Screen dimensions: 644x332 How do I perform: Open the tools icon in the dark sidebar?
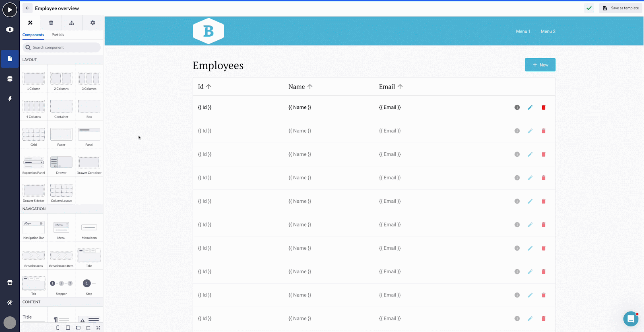point(10,303)
